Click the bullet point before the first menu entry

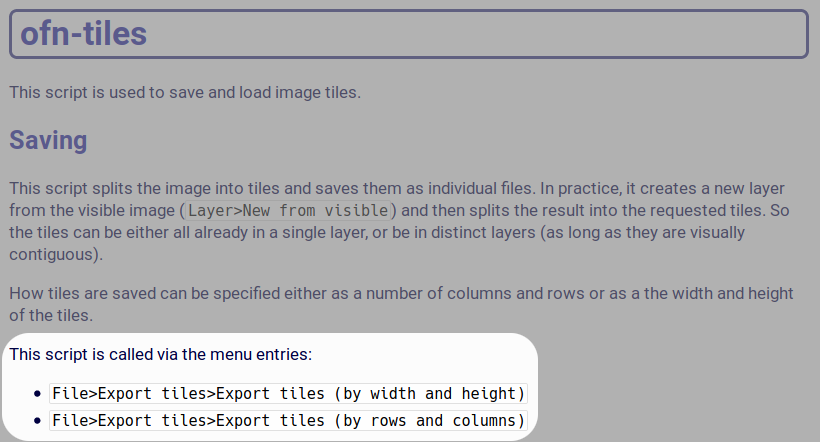37,394
